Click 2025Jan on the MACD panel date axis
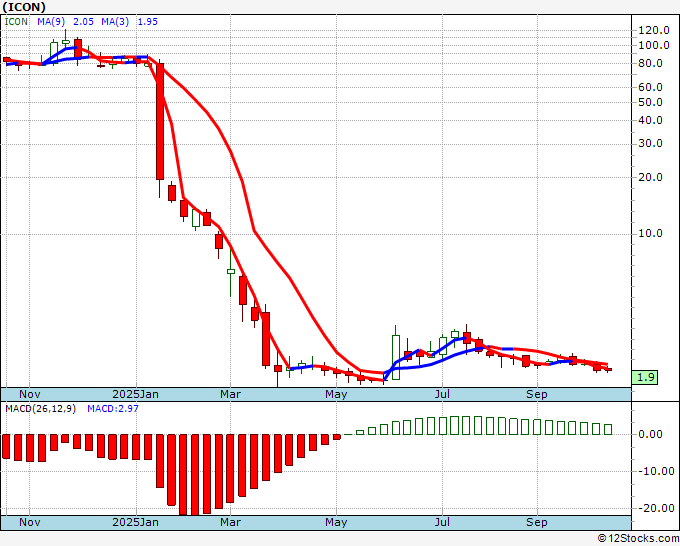This screenshot has width=680, height=546. 135,522
